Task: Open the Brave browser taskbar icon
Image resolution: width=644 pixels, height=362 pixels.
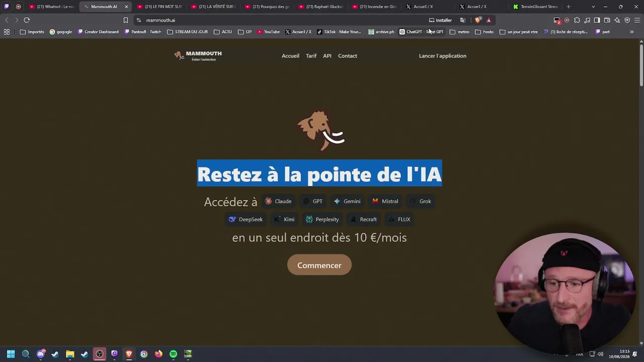Action: 129,354
